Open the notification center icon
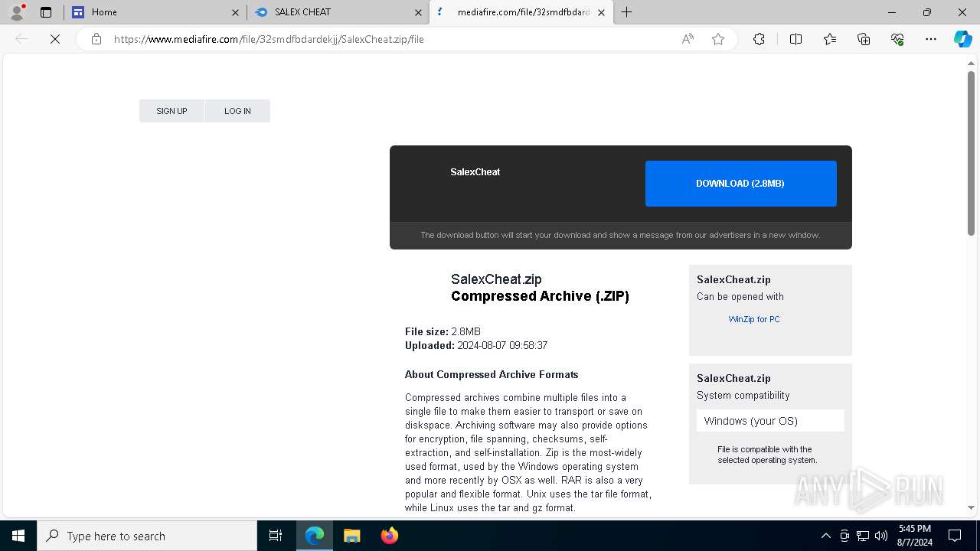 point(955,536)
